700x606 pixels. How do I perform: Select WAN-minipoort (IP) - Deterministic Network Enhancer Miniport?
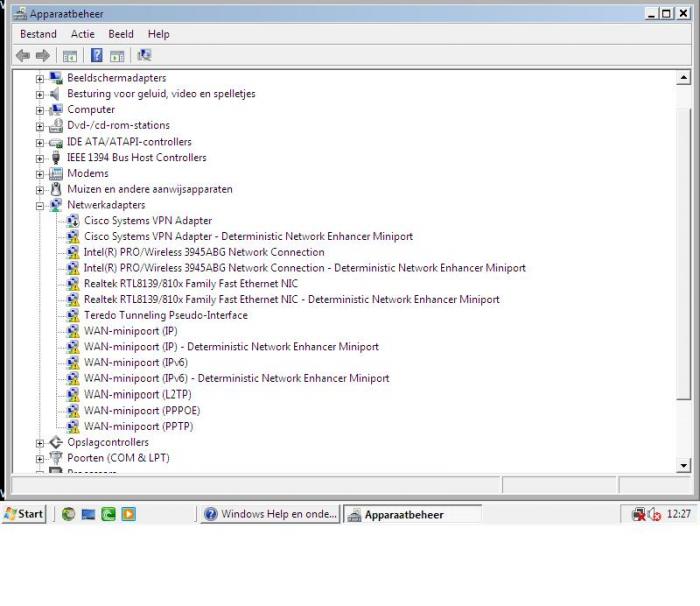(231, 347)
